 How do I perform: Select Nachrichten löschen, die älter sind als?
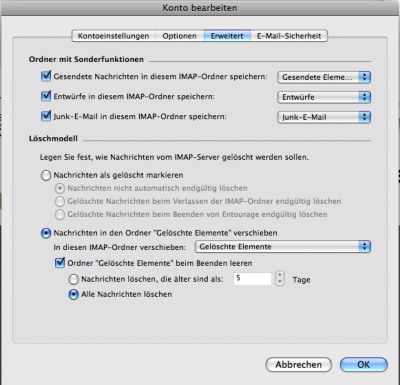point(73,279)
